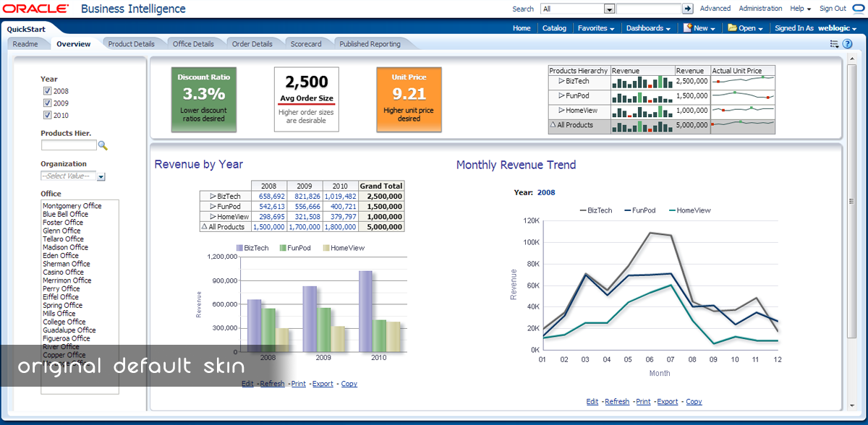Click Copy under Revenue by Year chart

pos(349,384)
